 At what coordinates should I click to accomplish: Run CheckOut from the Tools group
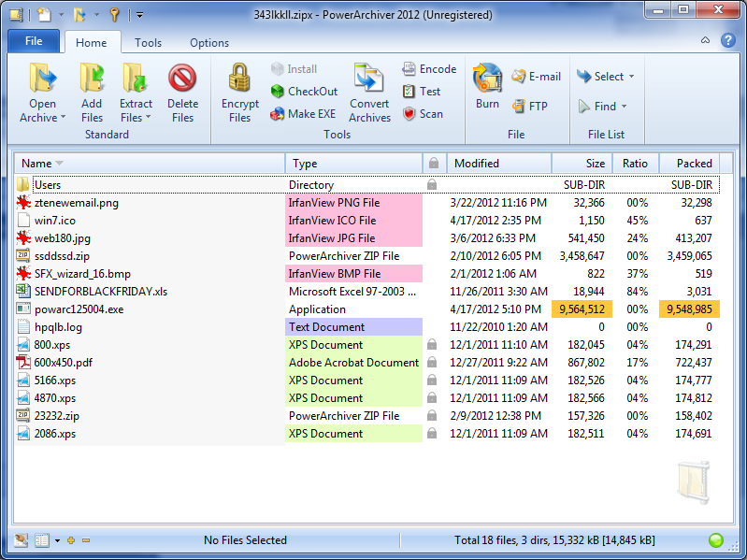[304, 91]
